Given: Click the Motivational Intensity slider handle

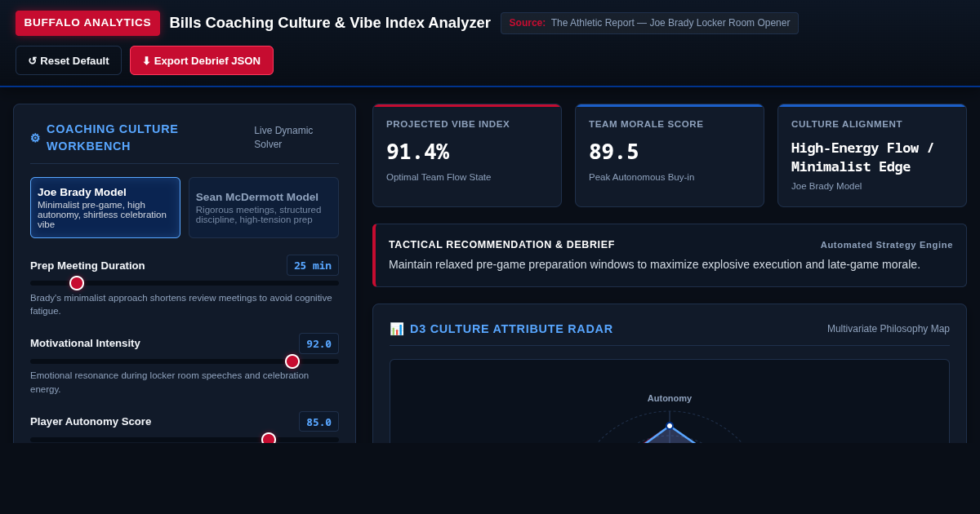Looking at the screenshot, I should tap(292, 361).
